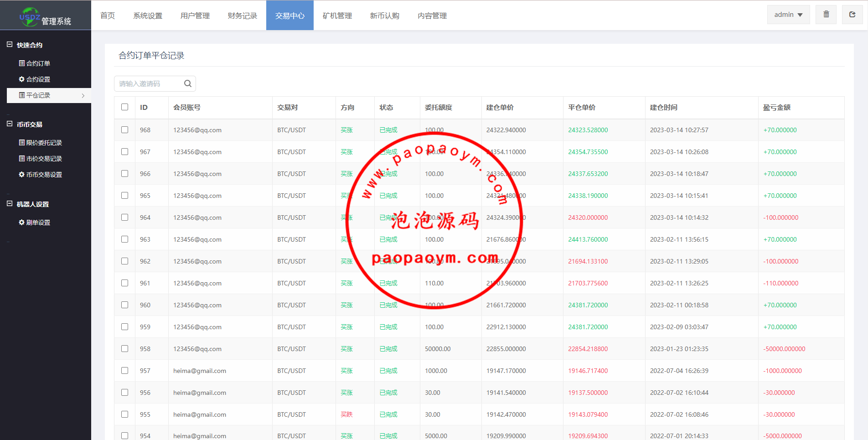
Task: Click the 会员账号 column header
Action: tap(187, 107)
